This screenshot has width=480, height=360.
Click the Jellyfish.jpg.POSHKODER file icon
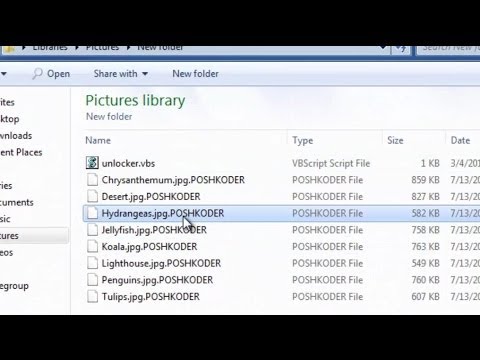point(92,230)
